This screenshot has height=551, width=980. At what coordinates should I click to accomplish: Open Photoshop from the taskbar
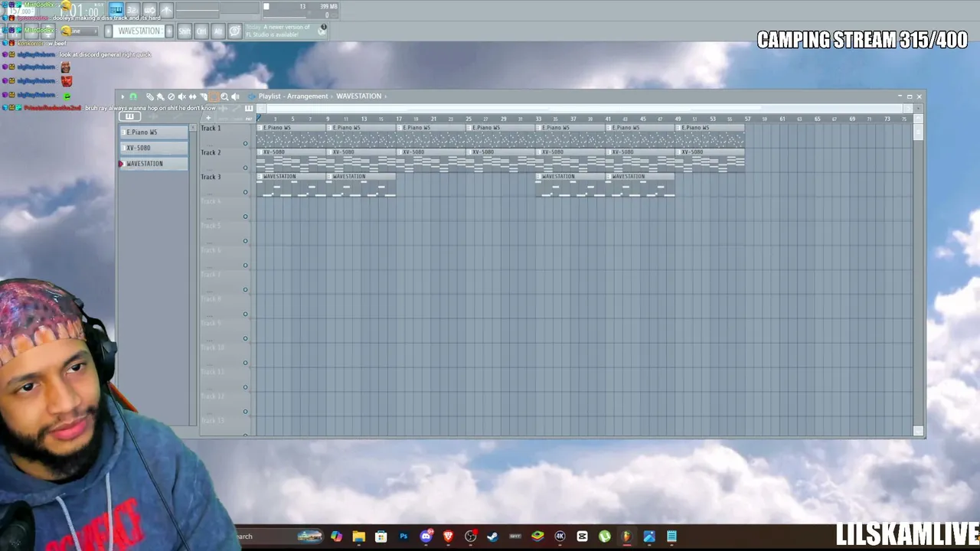coord(403,536)
